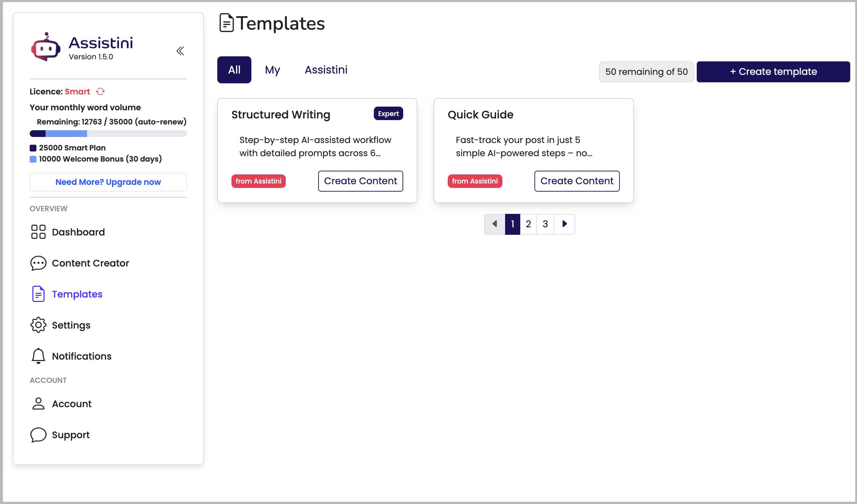Click the light blue Welcome Bonus swatch
Viewport: 857px width, 504px height.
33,159
